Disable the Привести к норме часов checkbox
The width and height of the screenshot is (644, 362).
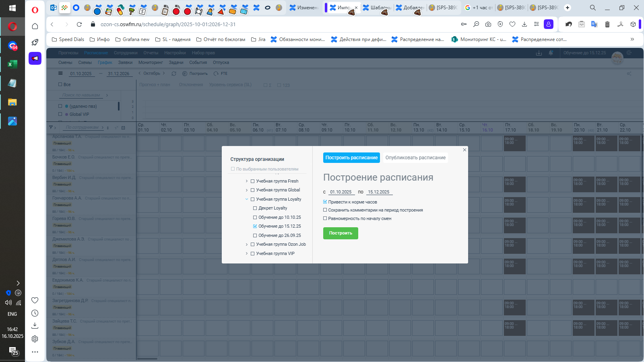[x=325, y=202]
